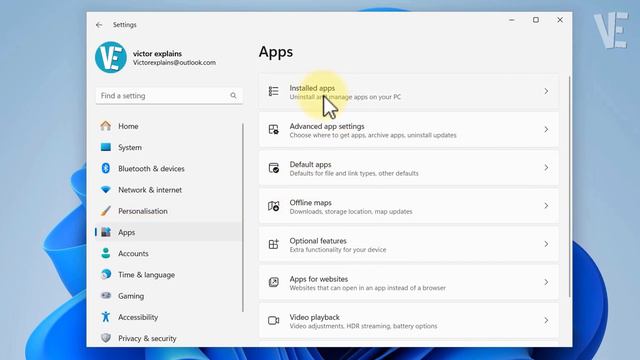Select Network & internet
Image resolution: width=640 pixels, height=360 pixels.
tap(150, 190)
